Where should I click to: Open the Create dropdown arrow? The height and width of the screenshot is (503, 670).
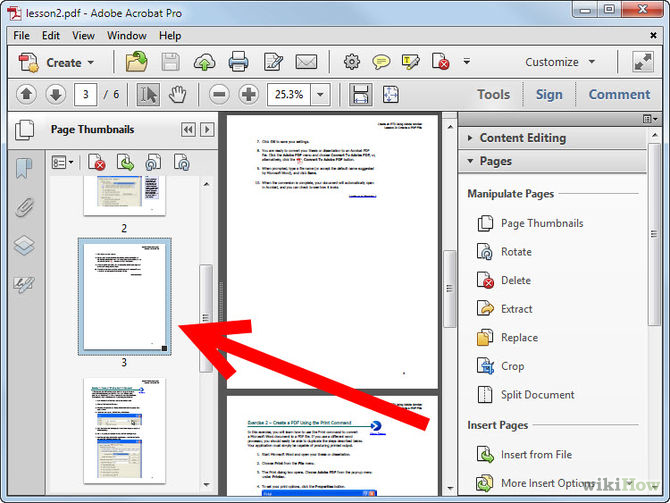tap(91, 62)
